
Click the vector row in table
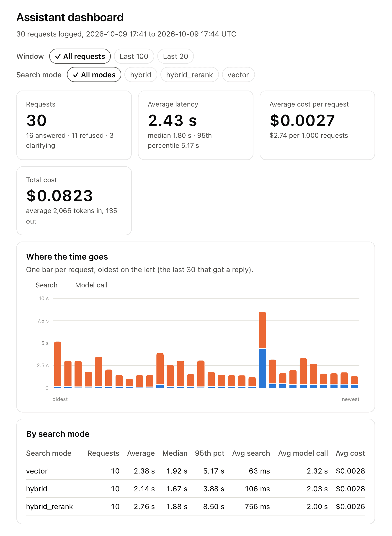[196, 471]
